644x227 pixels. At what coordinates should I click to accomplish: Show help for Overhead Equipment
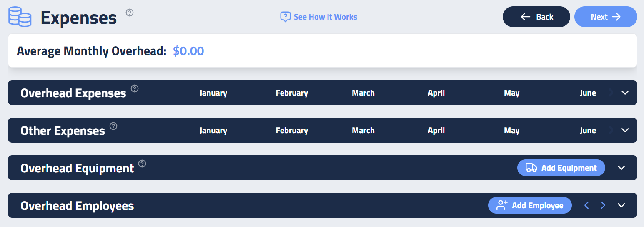tap(143, 164)
